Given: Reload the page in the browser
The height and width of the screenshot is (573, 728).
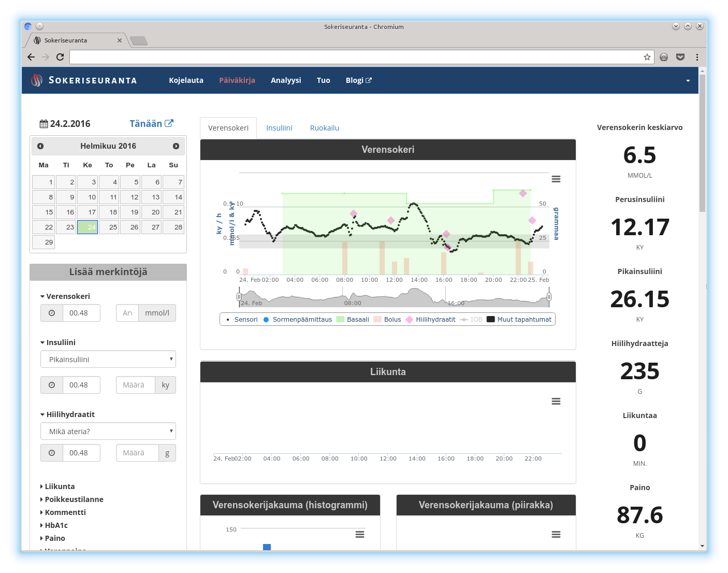Looking at the screenshot, I should coord(60,57).
